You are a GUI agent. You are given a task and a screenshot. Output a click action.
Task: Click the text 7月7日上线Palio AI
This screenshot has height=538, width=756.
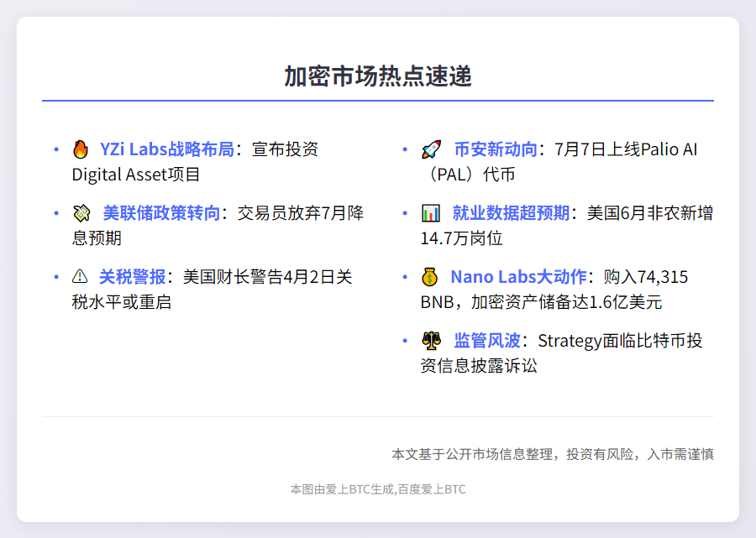(x=626, y=149)
